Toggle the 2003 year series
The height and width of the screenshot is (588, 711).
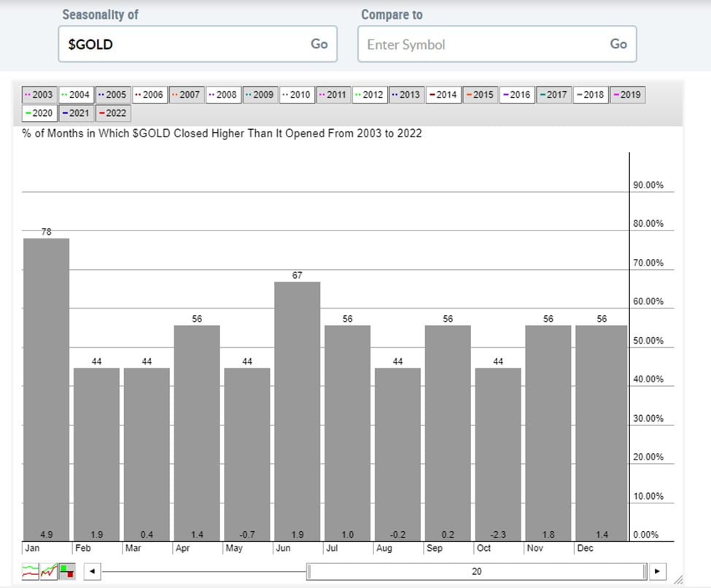coord(39,95)
